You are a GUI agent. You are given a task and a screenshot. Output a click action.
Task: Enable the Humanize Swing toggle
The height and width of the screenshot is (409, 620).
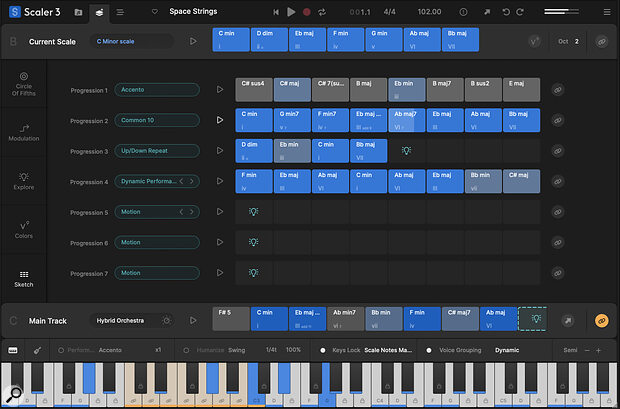click(x=186, y=350)
